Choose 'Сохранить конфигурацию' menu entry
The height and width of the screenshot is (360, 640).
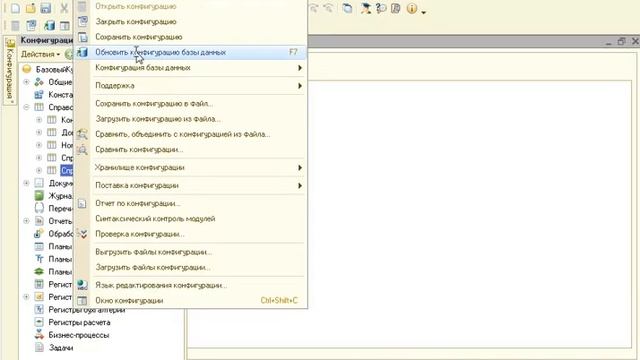tap(190, 37)
